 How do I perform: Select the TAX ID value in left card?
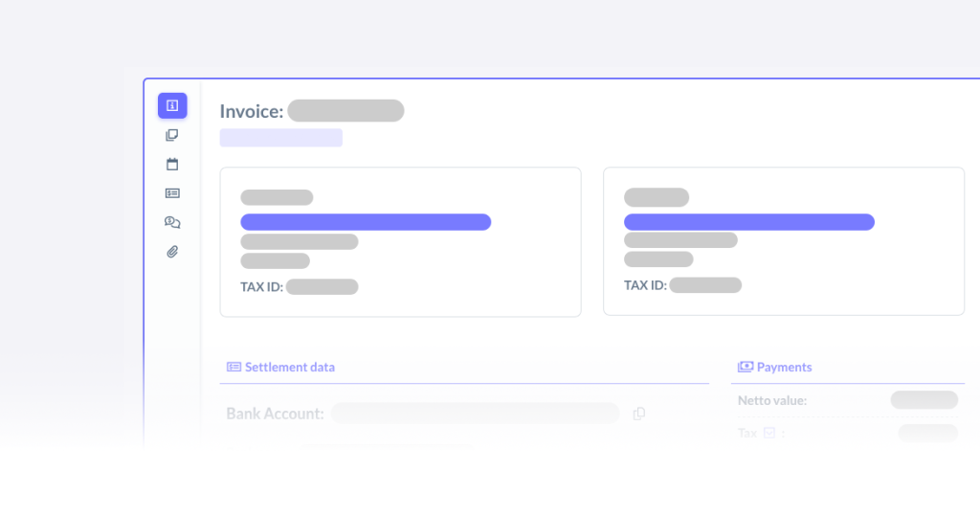[322, 287]
